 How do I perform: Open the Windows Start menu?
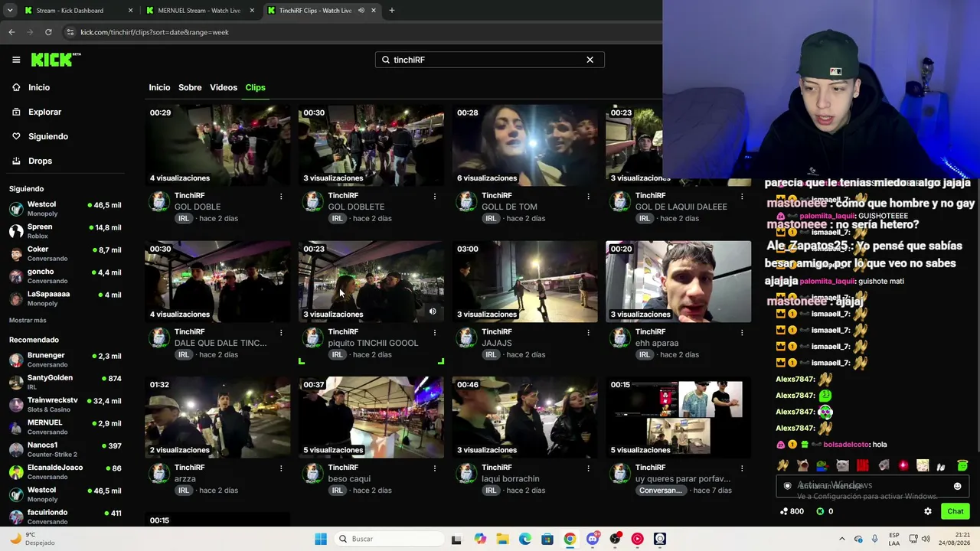coord(321,539)
